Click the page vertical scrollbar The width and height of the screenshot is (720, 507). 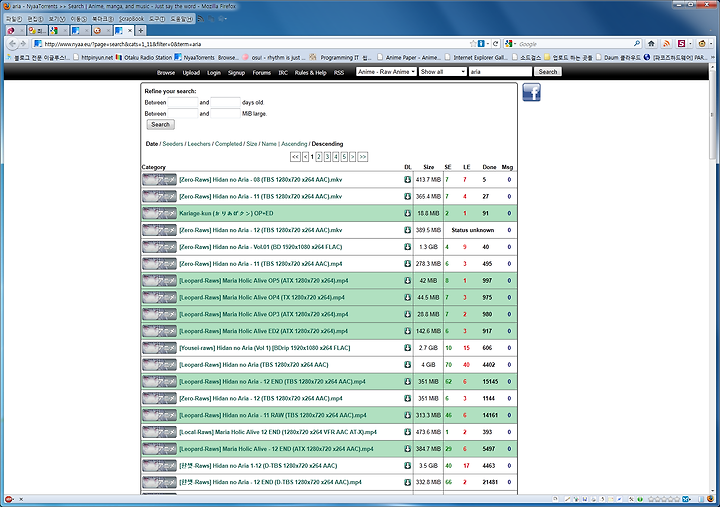[712, 279]
